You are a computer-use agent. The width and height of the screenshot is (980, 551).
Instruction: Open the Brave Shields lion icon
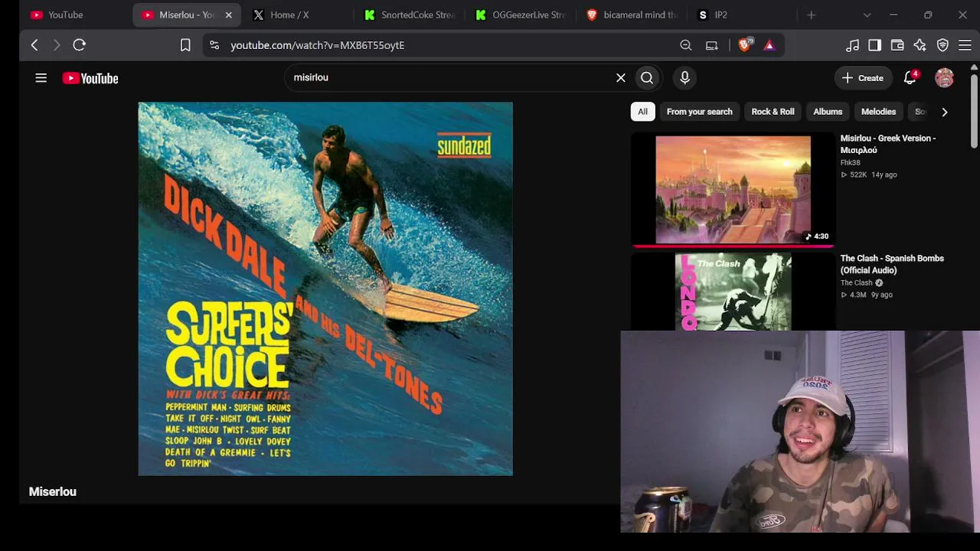point(744,45)
